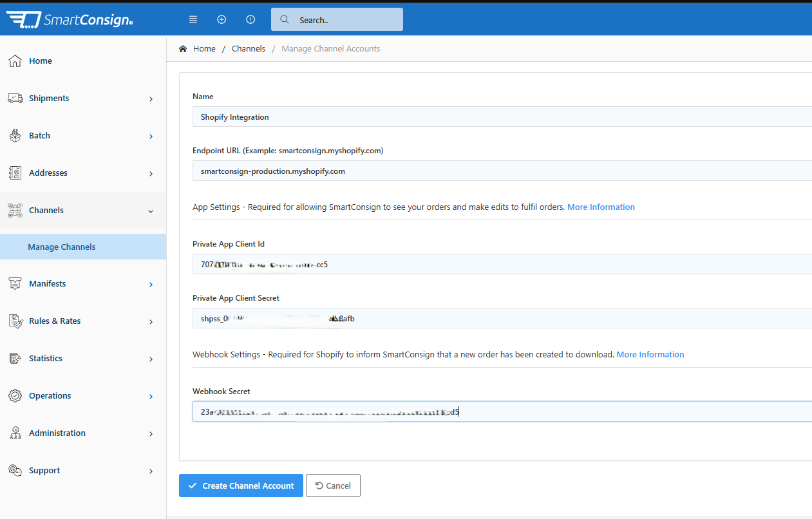Click the search magnifier icon
The image size is (812, 519).
coord(285,19)
